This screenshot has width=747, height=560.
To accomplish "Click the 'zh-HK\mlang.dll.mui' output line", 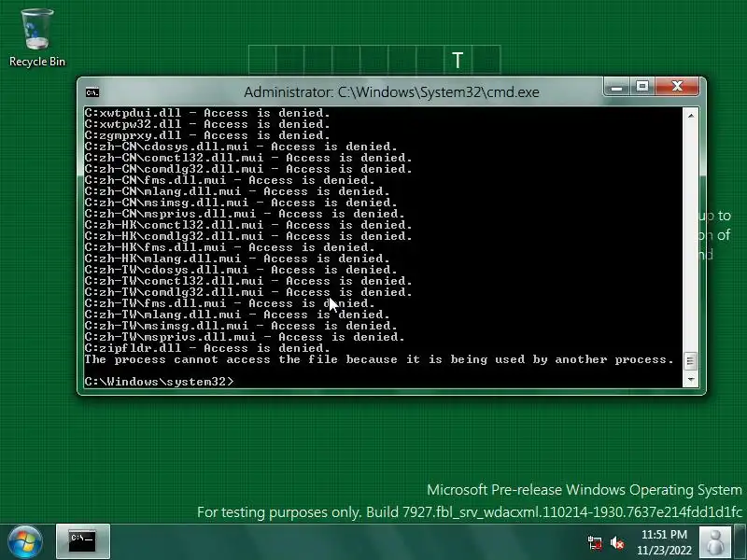I will (237, 259).
